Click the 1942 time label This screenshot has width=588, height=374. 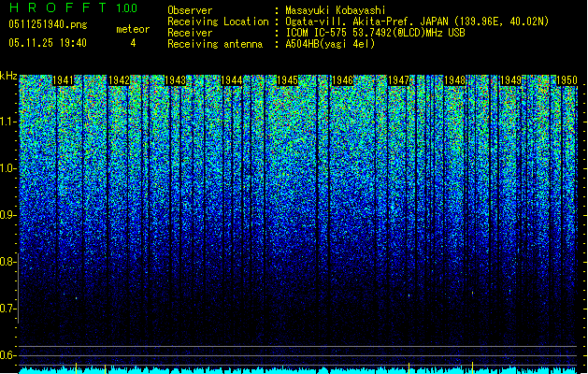[119, 80]
